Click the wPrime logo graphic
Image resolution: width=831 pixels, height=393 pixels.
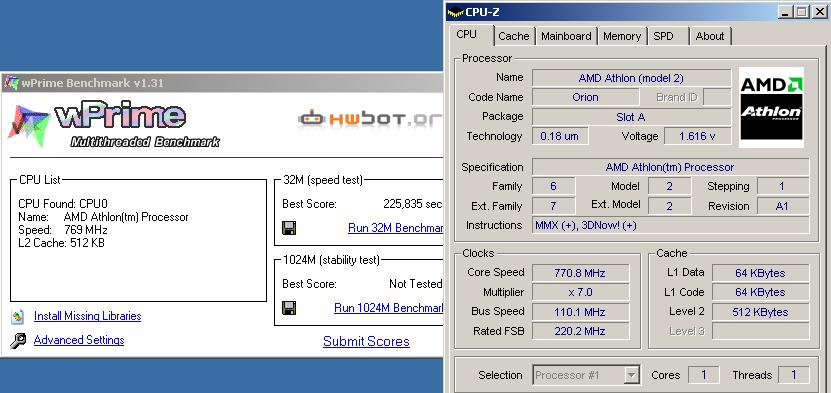tap(113, 125)
